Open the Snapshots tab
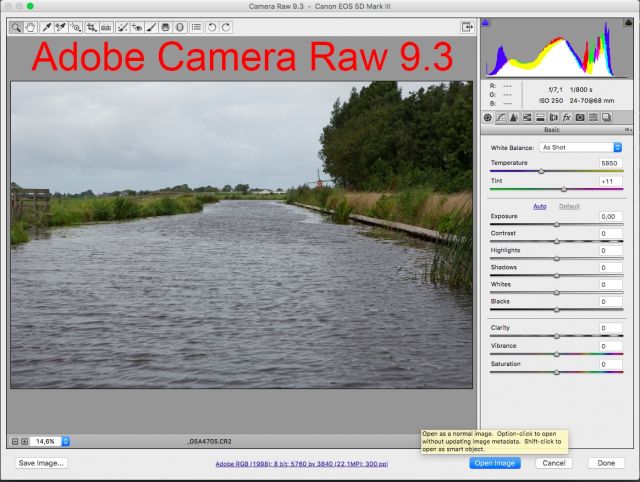The image size is (640, 482). pos(607,118)
